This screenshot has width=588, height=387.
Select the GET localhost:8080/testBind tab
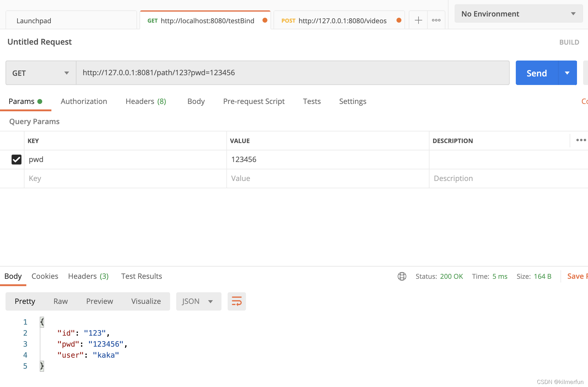(205, 20)
